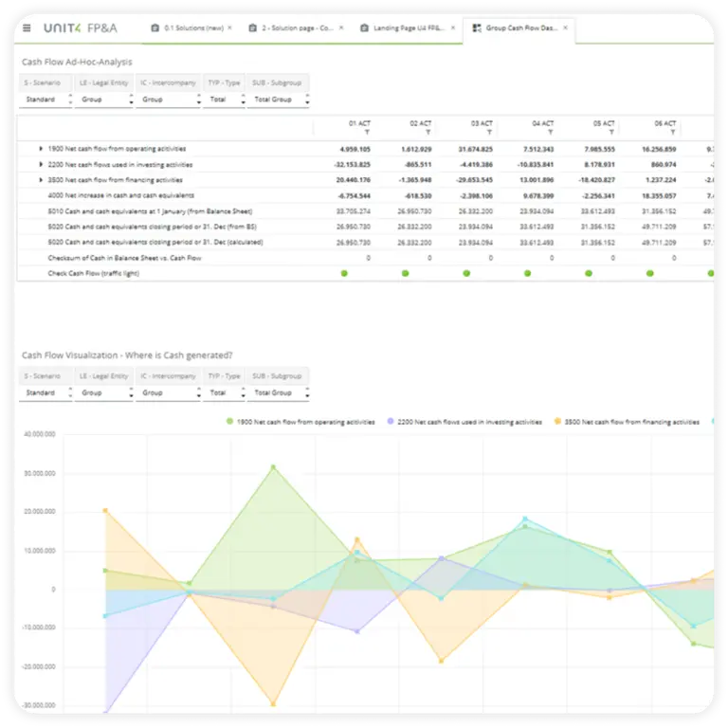Open Type dropdown in Visualization section
The image size is (728, 728).
(x=225, y=392)
